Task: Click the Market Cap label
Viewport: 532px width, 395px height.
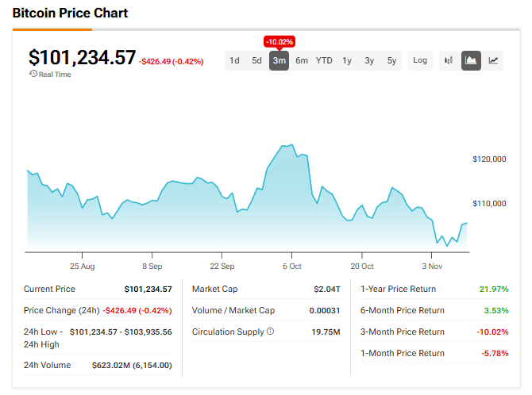Action: click(214, 289)
